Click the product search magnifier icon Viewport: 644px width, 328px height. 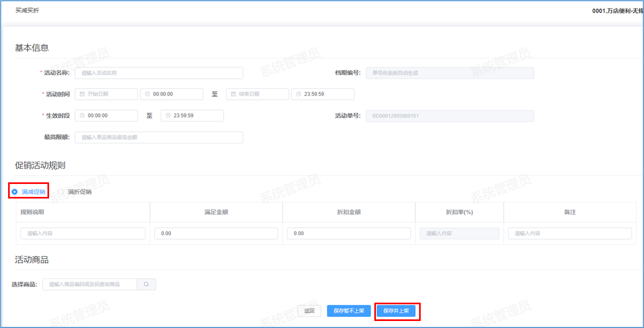coord(146,284)
